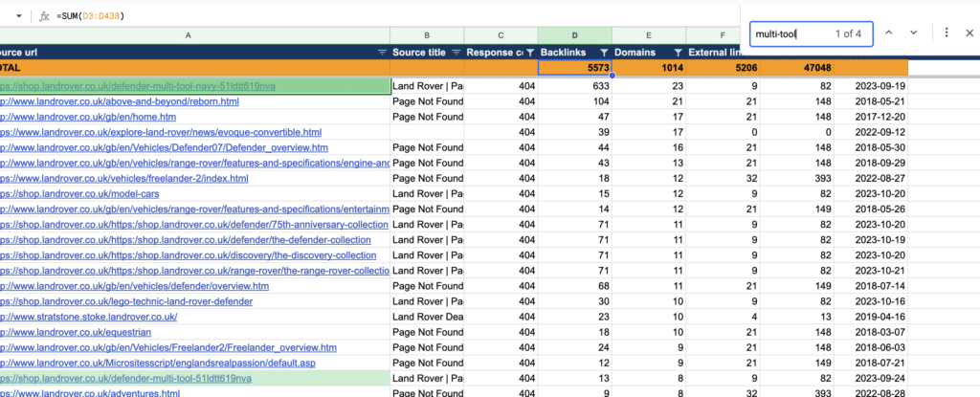The height and width of the screenshot is (397, 980).
Task: Open the lego-technic-land-rover-defender link
Action: (x=126, y=301)
